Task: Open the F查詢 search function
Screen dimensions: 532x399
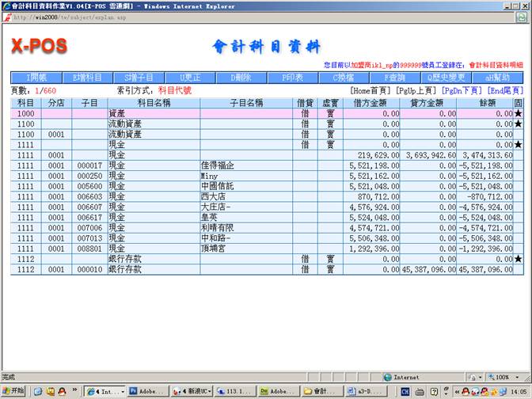Action: coord(394,78)
